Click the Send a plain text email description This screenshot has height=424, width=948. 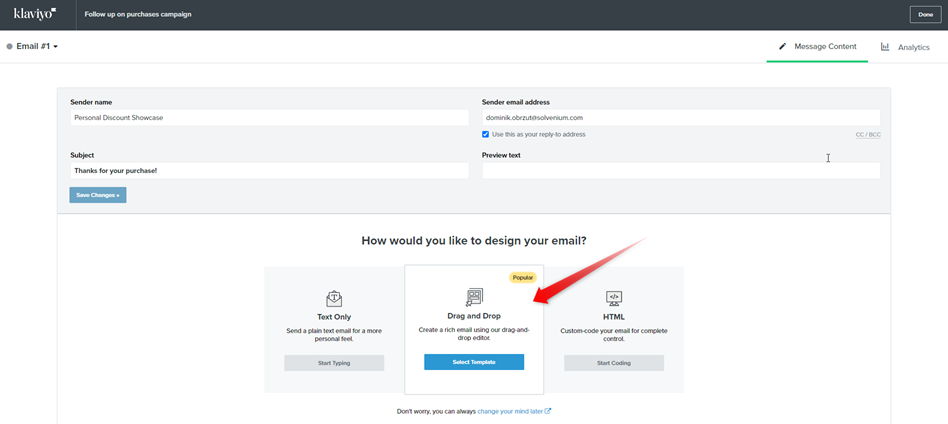(334, 335)
